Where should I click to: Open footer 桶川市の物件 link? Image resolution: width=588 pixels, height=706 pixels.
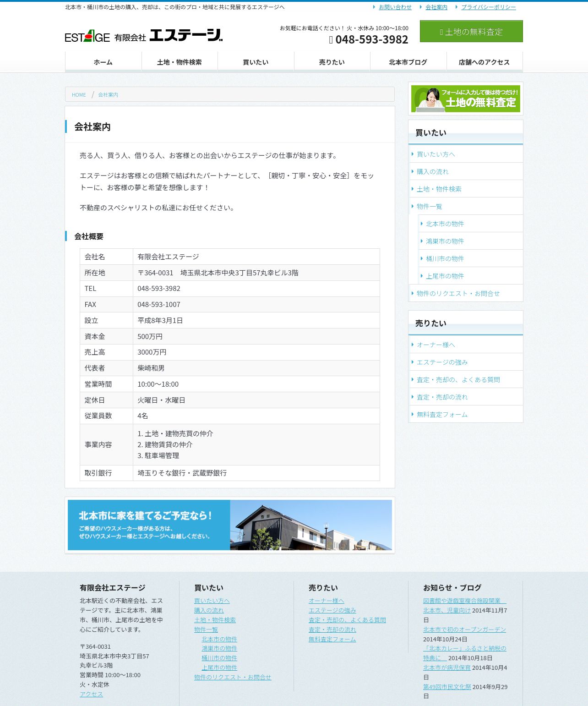[219, 658]
